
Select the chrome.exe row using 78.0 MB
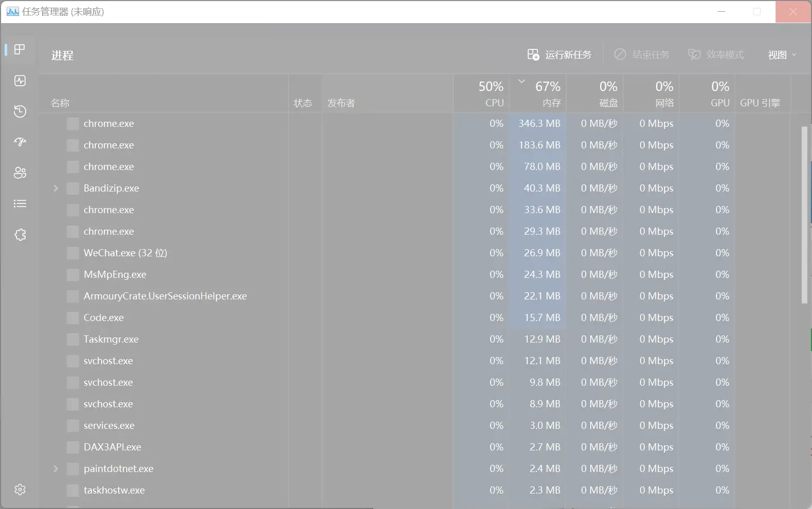pyautogui.click(x=415, y=167)
